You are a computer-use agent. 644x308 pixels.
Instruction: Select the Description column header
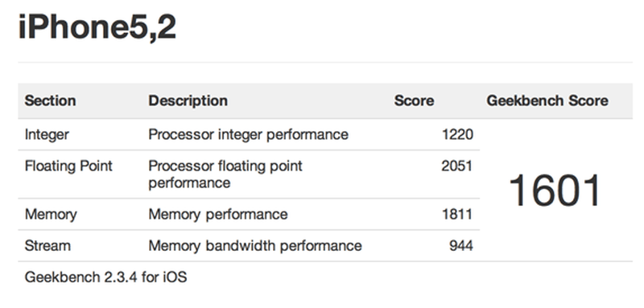188,101
